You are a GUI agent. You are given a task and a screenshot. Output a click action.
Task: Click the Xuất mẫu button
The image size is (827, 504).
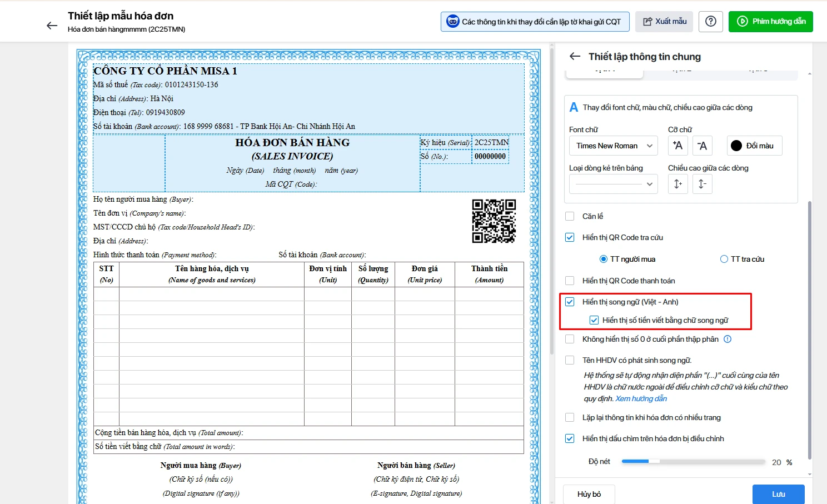(664, 22)
